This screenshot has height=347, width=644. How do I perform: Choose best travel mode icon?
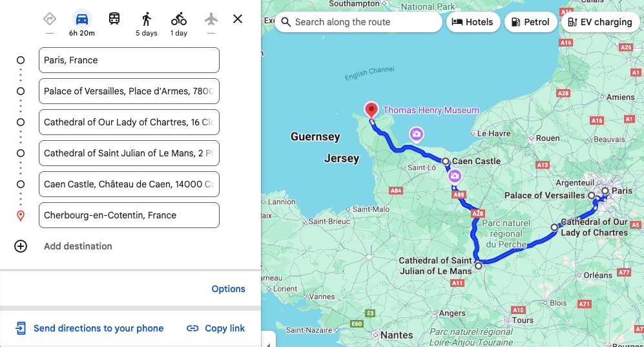pyautogui.click(x=50, y=19)
